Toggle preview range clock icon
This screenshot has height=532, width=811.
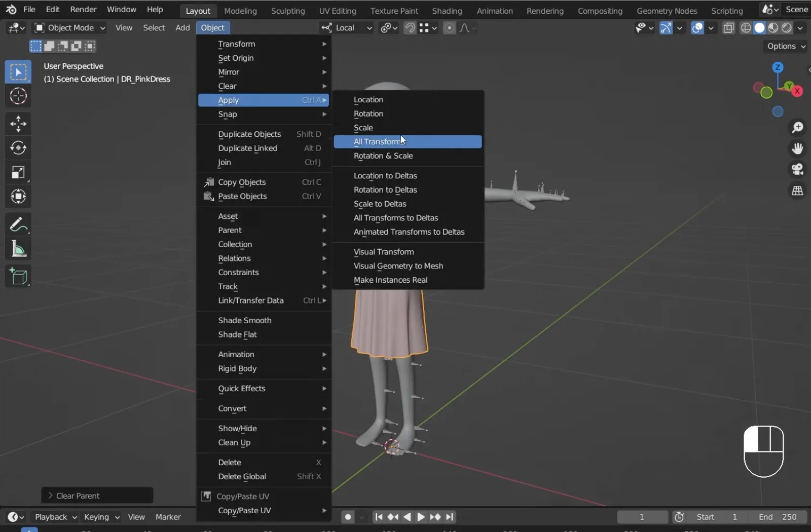[x=679, y=517]
